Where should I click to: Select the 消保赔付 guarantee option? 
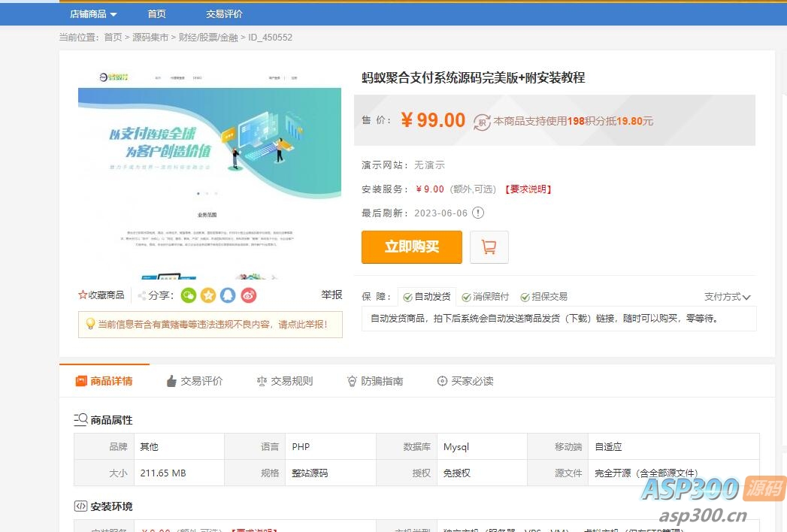(485, 297)
